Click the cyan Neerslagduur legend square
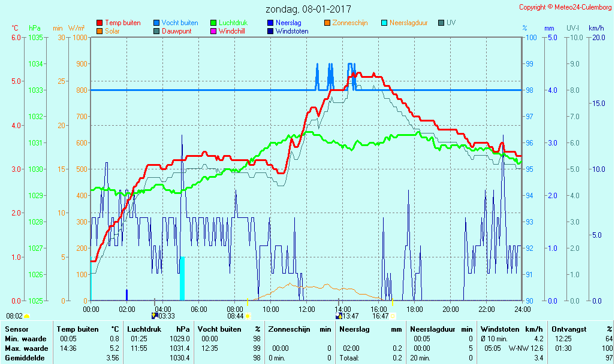This screenshot has width=615, height=364. 384,23
